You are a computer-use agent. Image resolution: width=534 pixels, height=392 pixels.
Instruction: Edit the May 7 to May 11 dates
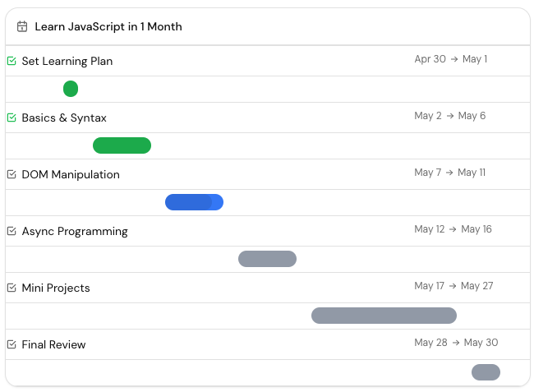(x=450, y=173)
